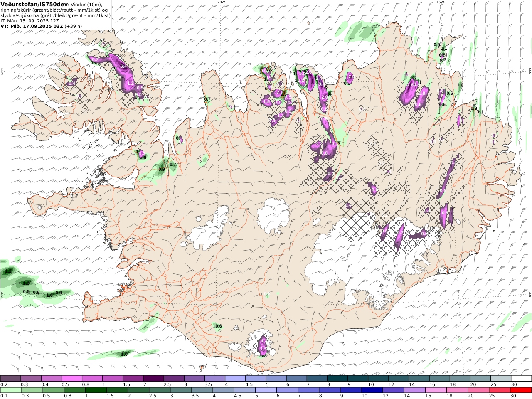
Task: Click the '15W' longitude label
Action: tap(440, 2)
